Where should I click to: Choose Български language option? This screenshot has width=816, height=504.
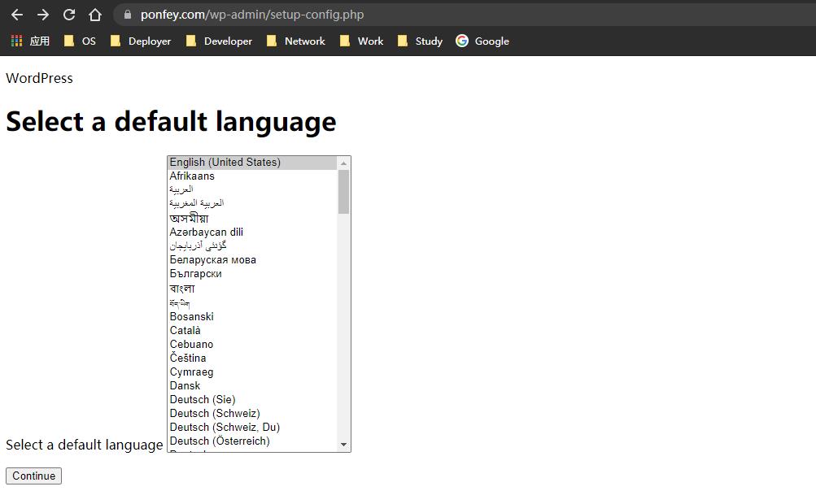coord(252,274)
